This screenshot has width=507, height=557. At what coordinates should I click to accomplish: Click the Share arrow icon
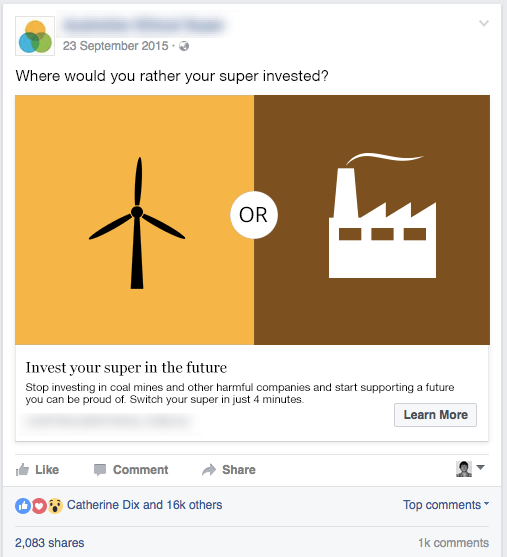(209, 470)
